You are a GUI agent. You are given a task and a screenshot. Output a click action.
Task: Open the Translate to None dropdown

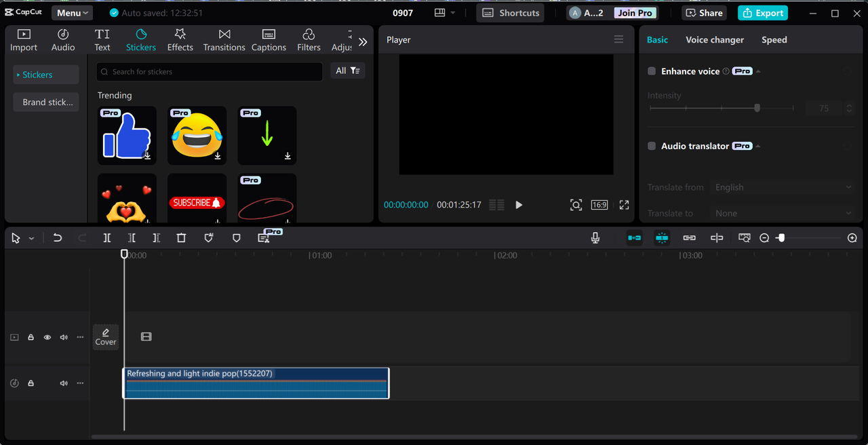784,213
